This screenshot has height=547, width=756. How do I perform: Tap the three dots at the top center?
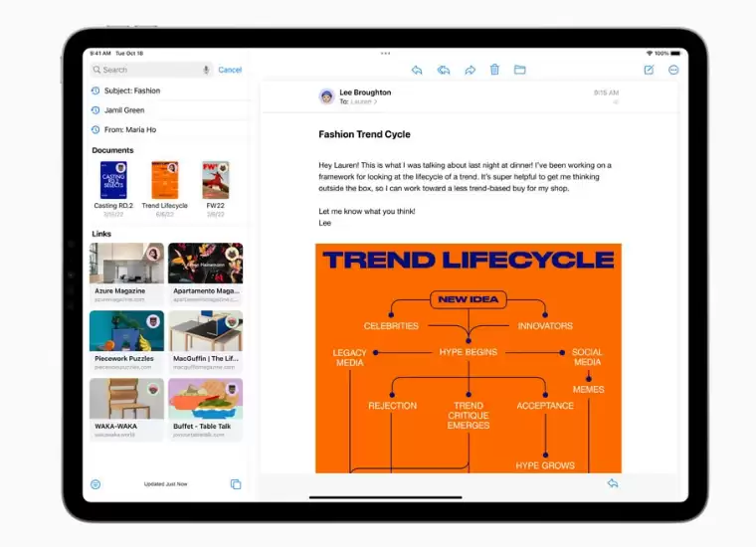coord(385,54)
